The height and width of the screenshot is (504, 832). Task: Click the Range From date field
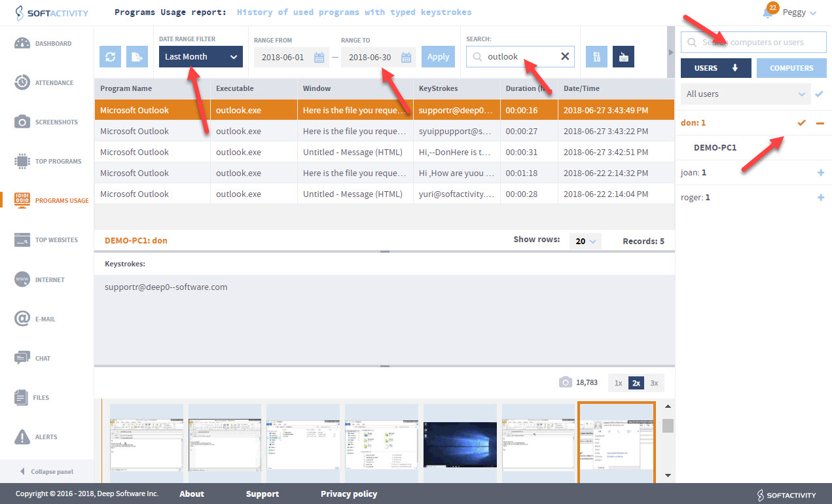(x=291, y=57)
